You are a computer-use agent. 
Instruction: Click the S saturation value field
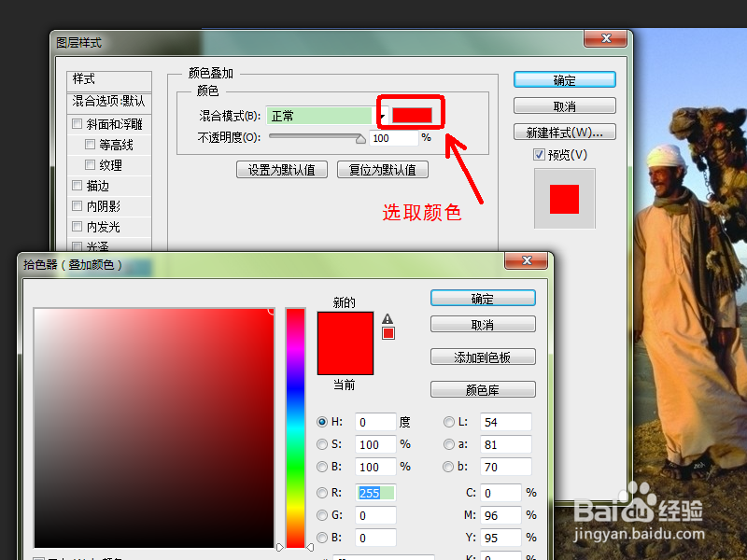[375, 444]
